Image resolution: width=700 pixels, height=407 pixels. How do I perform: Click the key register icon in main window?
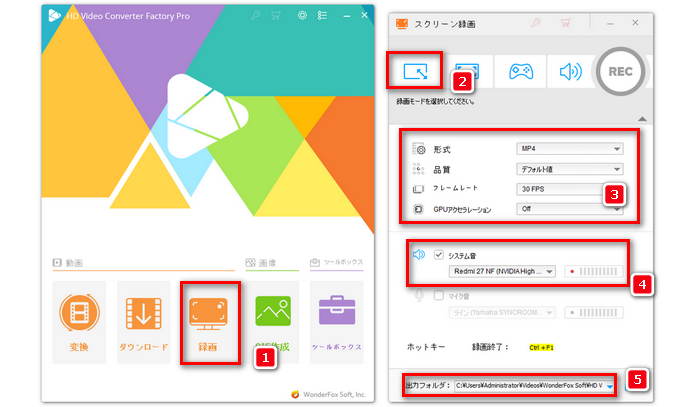pyautogui.click(x=255, y=16)
